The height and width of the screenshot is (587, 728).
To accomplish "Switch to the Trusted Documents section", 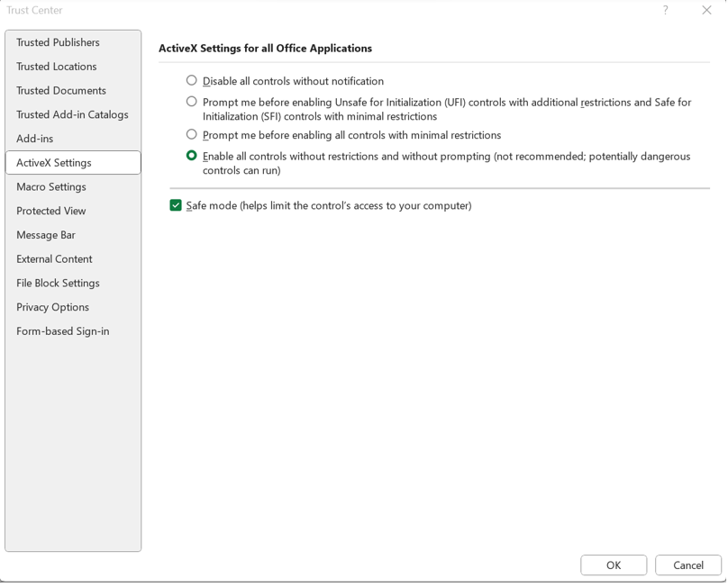I will pyautogui.click(x=59, y=90).
